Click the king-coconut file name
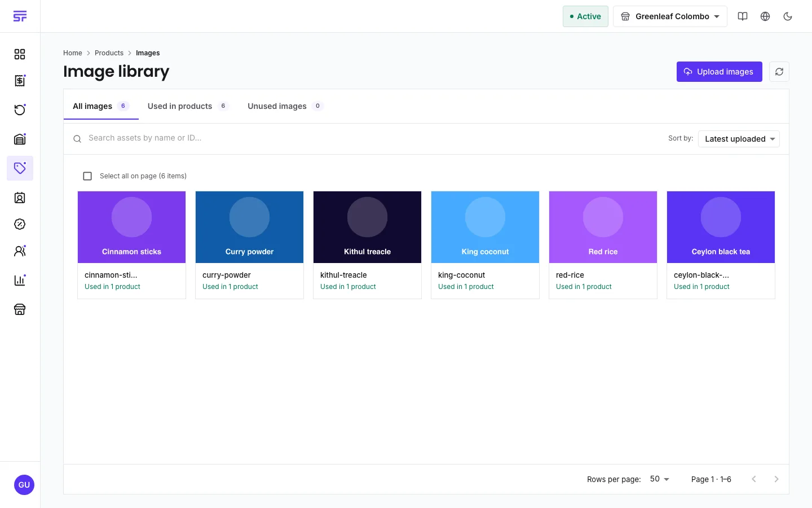812x508 pixels. 461,275
